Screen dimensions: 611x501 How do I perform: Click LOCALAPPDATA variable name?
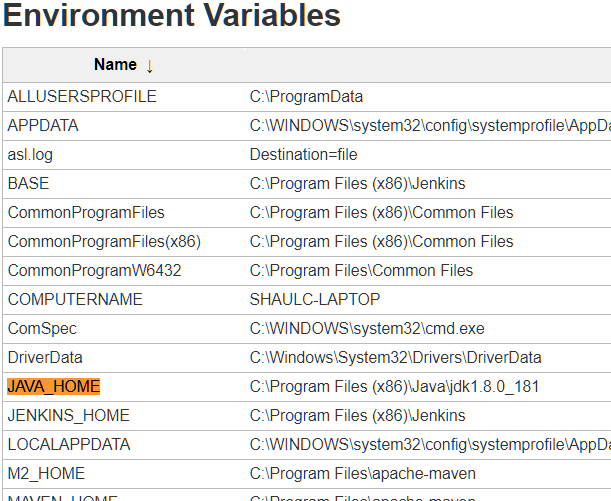(69, 445)
